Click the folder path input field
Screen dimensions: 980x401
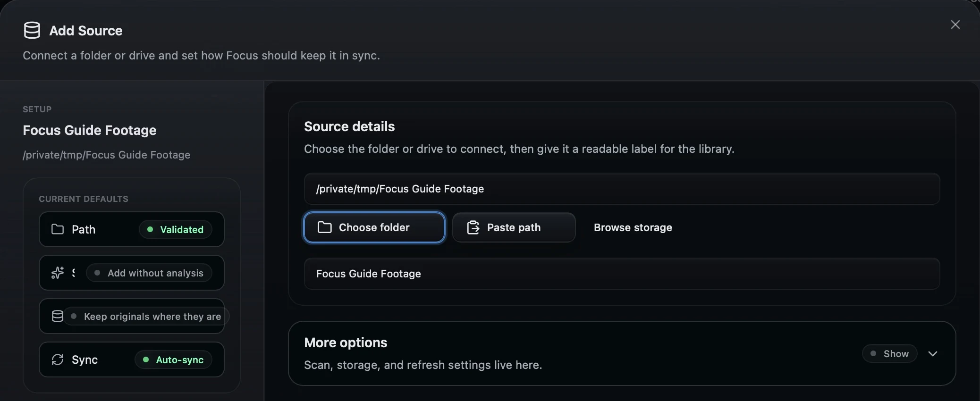pyautogui.click(x=622, y=189)
